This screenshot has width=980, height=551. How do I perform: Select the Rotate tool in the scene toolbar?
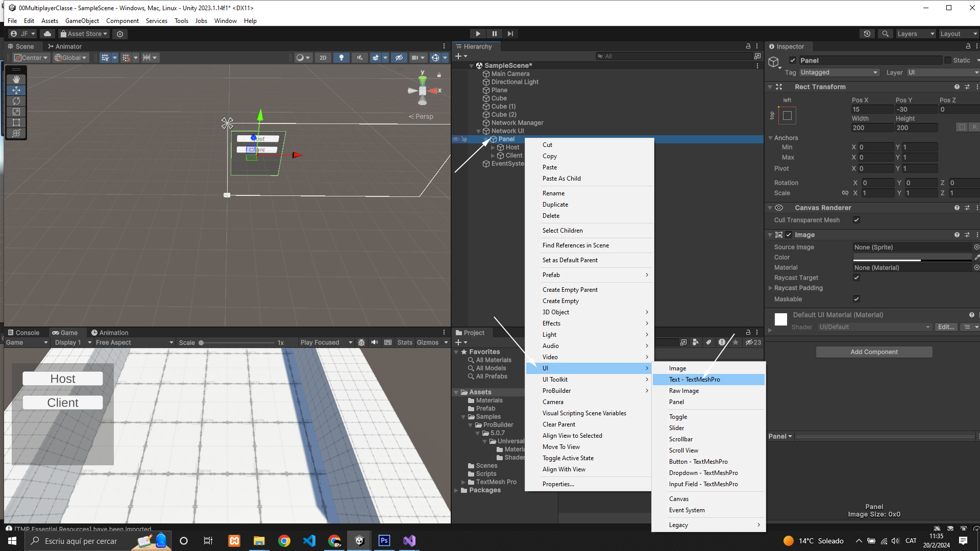point(16,101)
